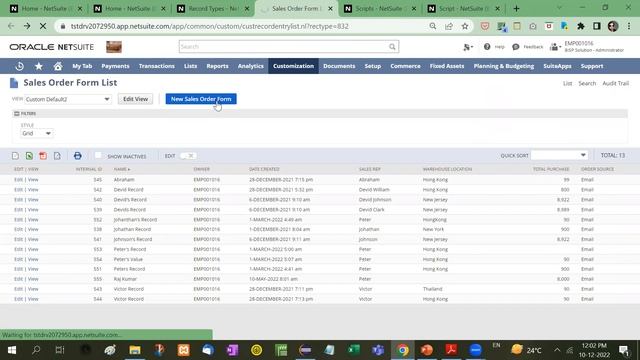Open Chrome profile avatar
The image size is (640, 360).
point(613,26)
